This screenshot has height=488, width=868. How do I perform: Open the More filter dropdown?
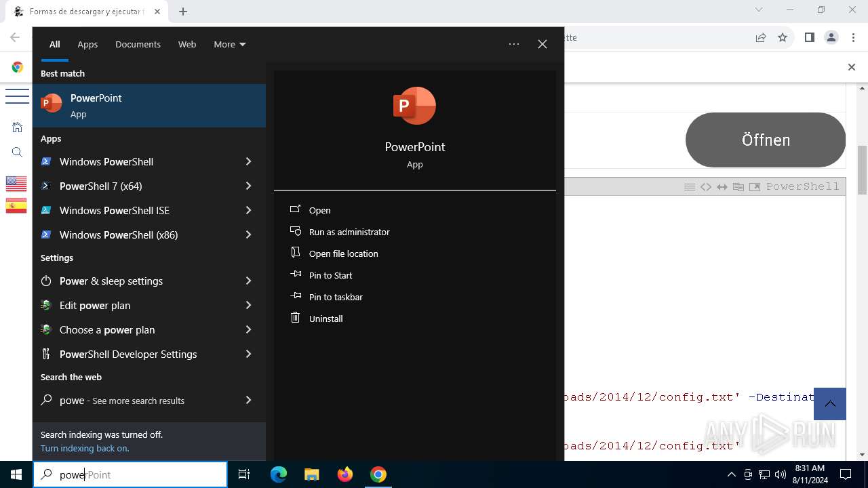tap(230, 44)
